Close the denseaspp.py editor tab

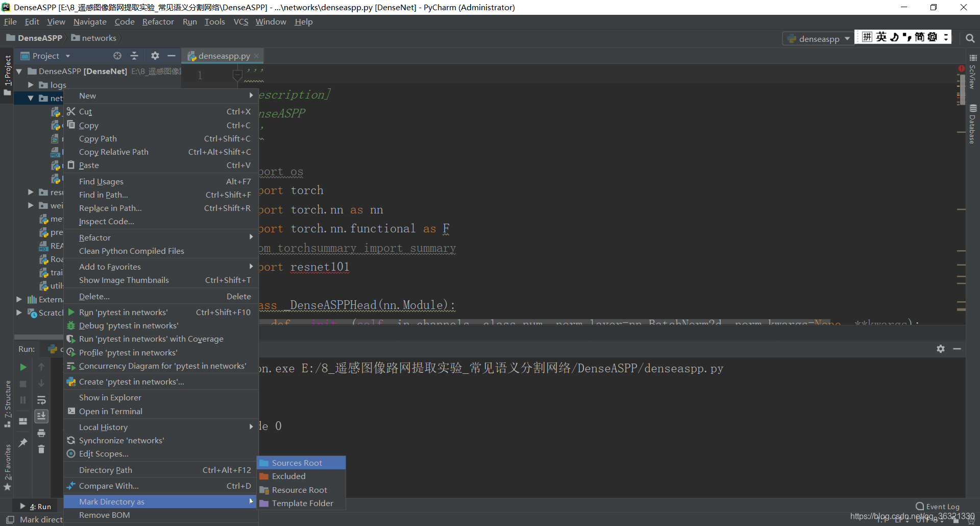256,56
